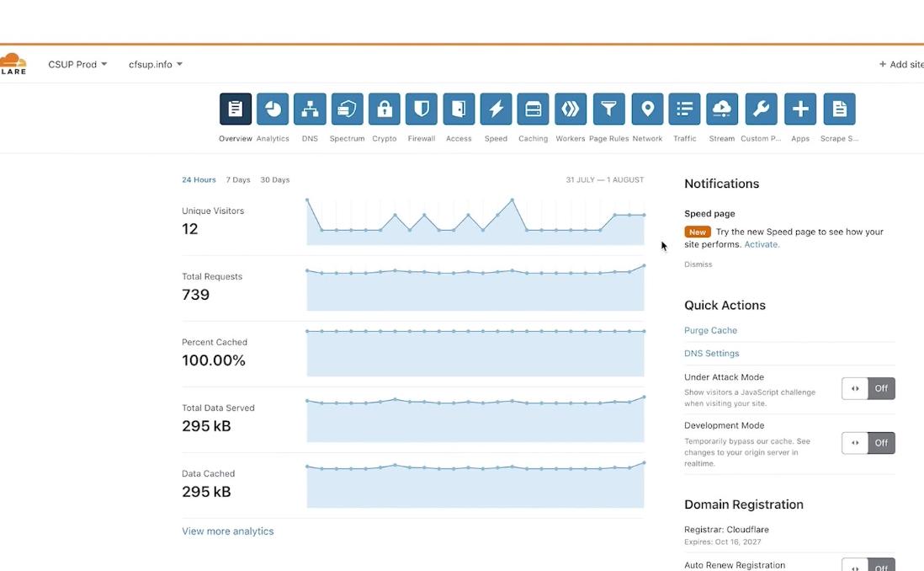Click View more analytics
The height and width of the screenshot is (571, 924).
(227, 531)
